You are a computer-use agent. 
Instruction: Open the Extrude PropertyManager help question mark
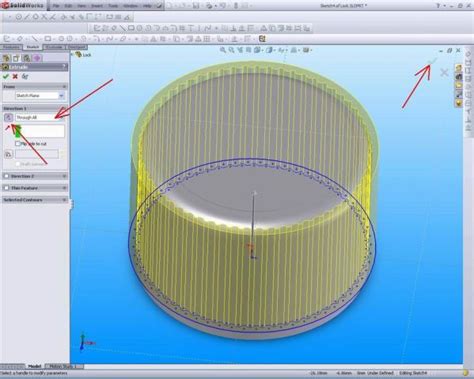(x=64, y=67)
